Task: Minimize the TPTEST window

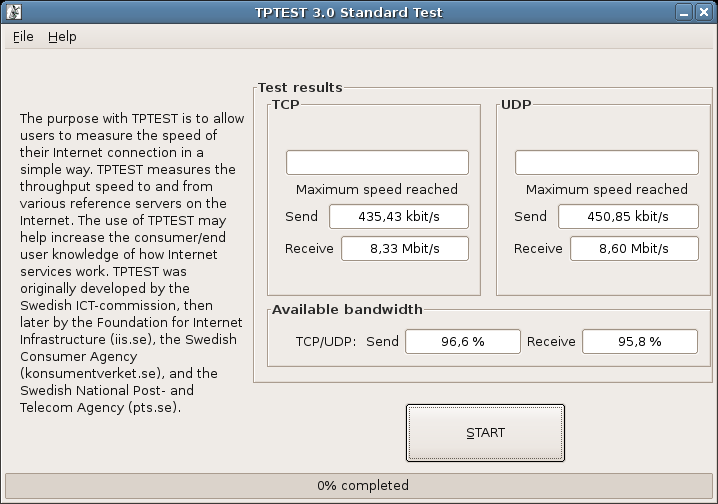Action: pyautogui.click(x=684, y=12)
